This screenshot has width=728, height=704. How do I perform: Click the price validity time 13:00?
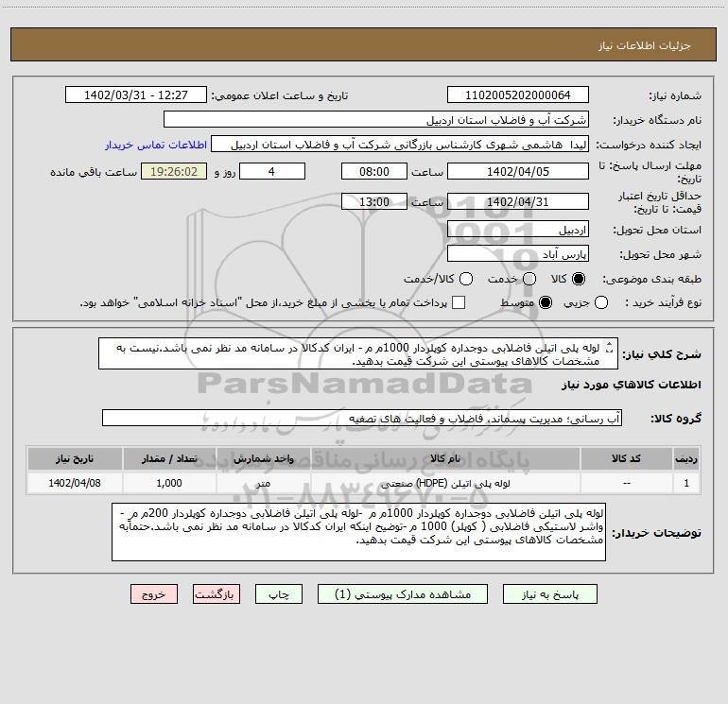click(x=374, y=201)
